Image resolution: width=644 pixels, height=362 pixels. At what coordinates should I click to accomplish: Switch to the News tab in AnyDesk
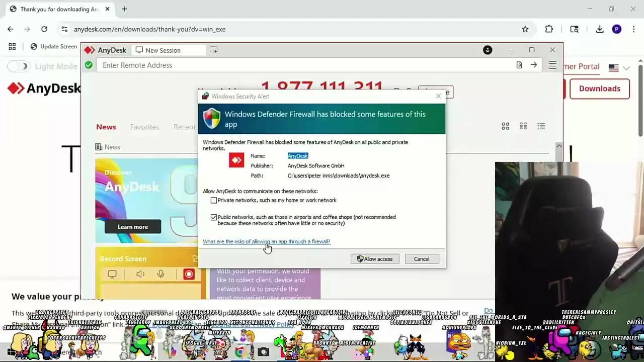pos(106,127)
